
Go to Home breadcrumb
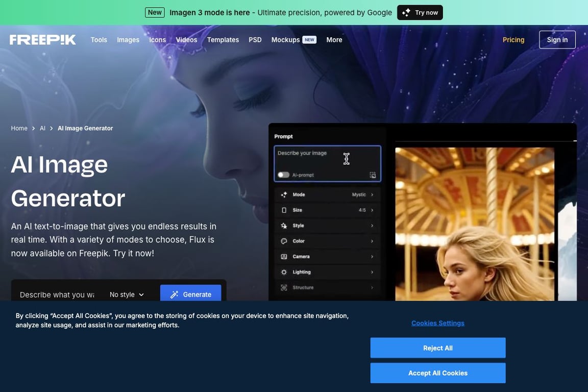tap(19, 128)
